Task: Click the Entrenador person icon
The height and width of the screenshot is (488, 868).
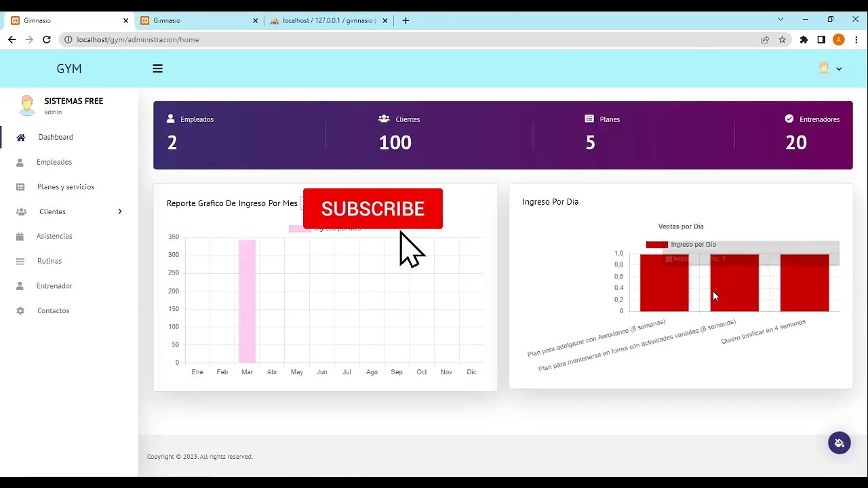Action: click(x=20, y=286)
